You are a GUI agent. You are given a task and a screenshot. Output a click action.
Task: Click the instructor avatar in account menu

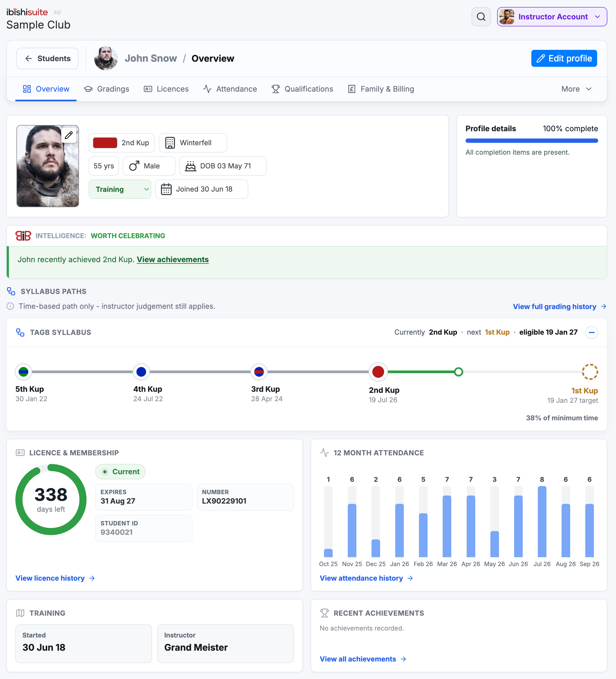click(x=507, y=16)
